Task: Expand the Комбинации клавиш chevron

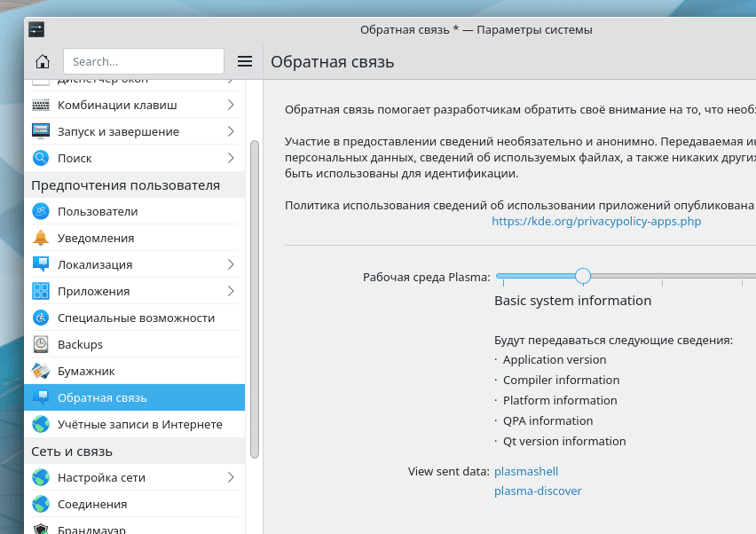Action: [x=231, y=105]
